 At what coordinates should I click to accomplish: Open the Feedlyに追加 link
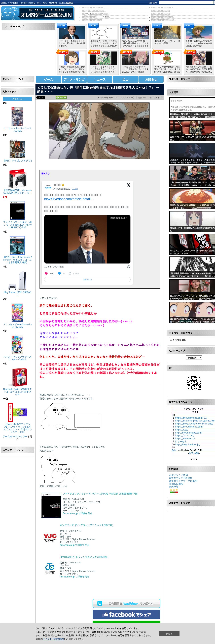[x=176, y=484]
